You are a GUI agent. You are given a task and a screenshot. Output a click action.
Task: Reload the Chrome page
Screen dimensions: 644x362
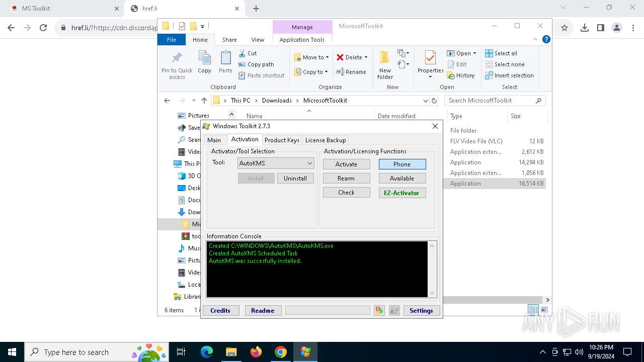pyautogui.click(x=43, y=28)
